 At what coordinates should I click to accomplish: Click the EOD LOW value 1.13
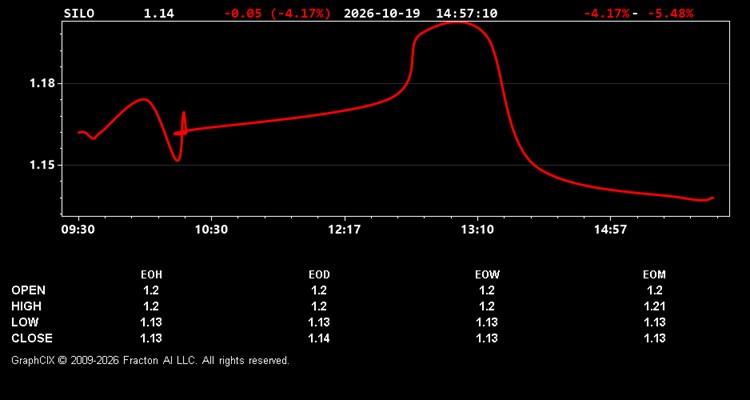[319, 322]
